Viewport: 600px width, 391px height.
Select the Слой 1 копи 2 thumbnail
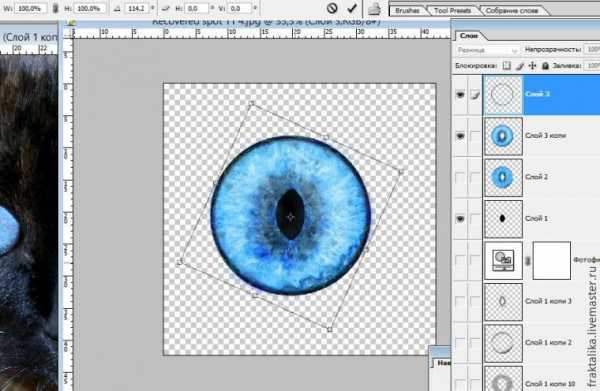tap(503, 343)
